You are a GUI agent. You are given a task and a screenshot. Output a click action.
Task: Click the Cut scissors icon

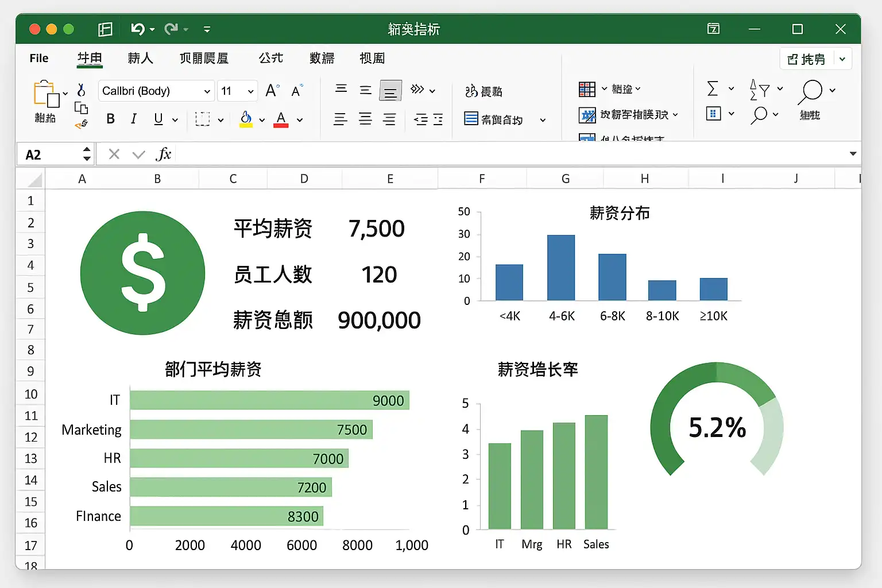pyautogui.click(x=81, y=90)
